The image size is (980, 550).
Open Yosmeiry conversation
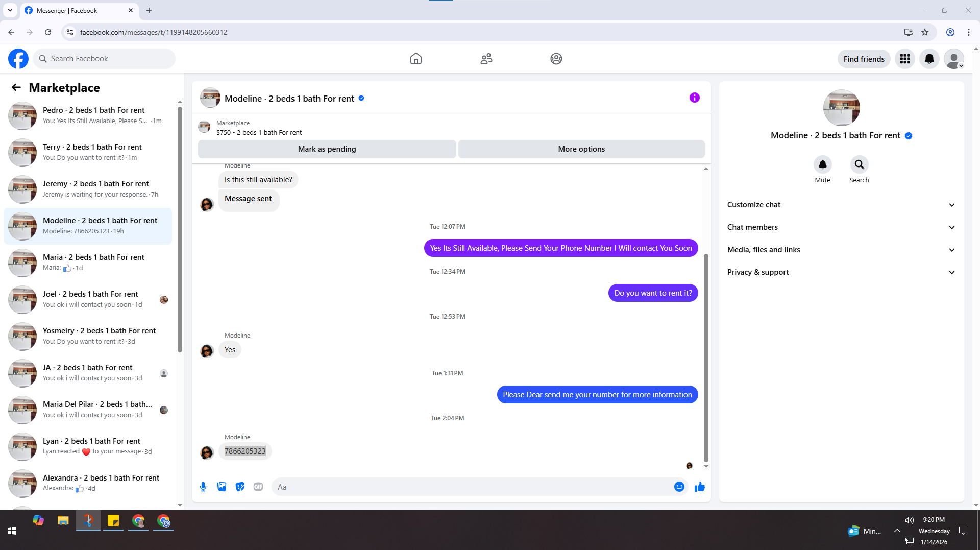click(x=88, y=337)
